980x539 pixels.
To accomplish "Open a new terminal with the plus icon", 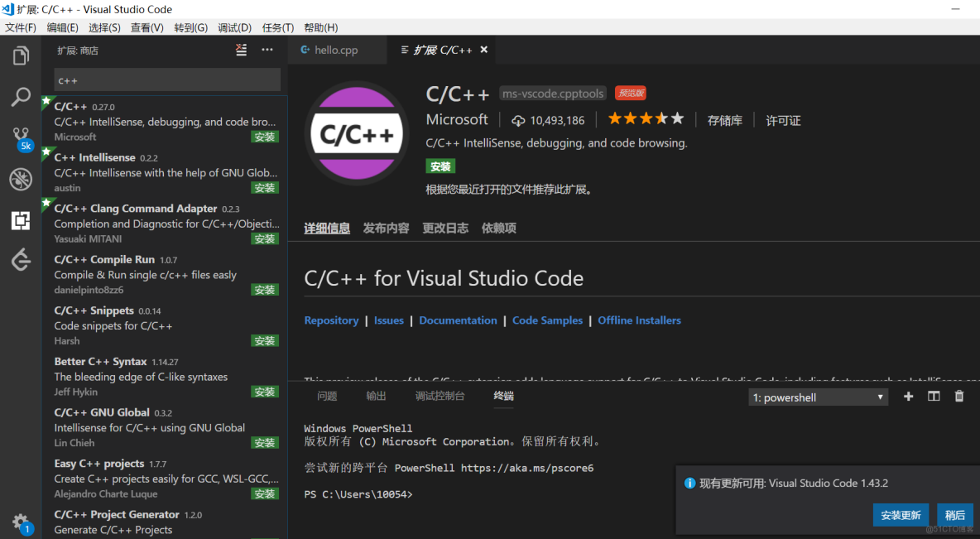I will point(908,396).
